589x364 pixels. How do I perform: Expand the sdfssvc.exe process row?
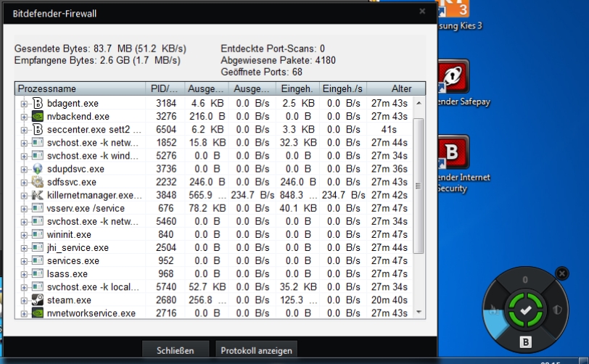coord(24,183)
